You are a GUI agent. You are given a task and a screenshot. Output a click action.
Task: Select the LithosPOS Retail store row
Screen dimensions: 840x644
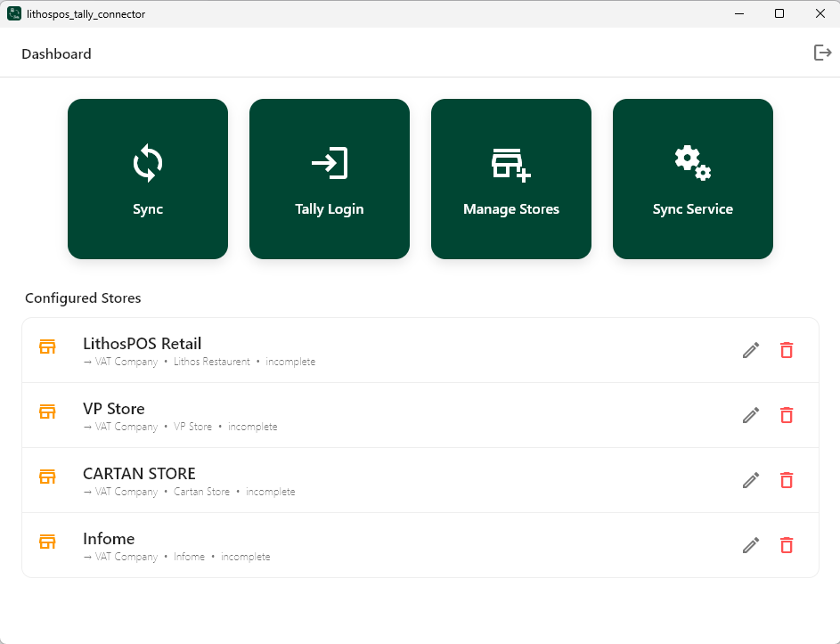pyautogui.click(x=420, y=350)
